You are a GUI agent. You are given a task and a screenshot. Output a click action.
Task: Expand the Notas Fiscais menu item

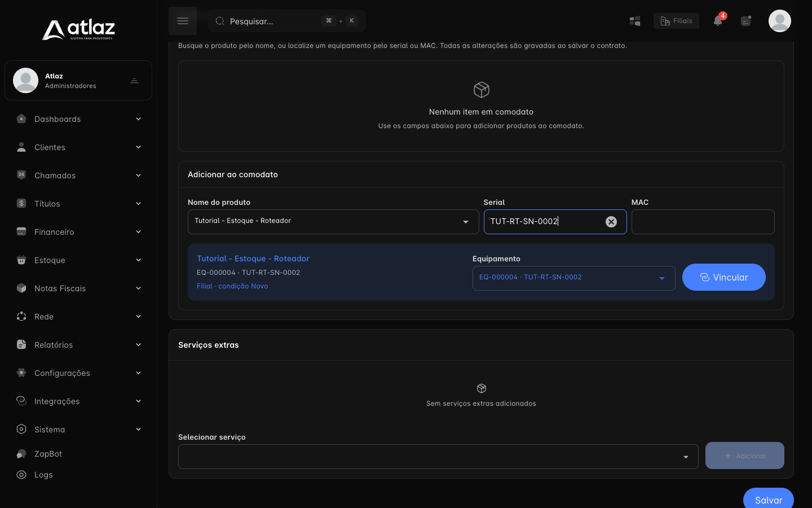point(78,288)
